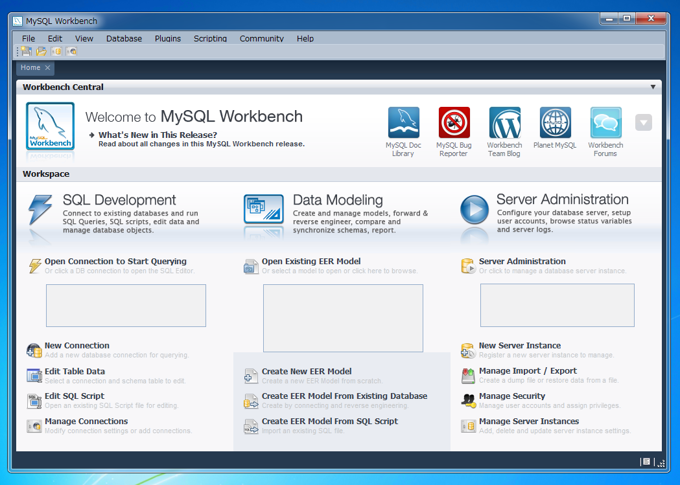Click the Create EER Model From SQL Script icon
Screen dimensions: 680x485
tap(251, 426)
